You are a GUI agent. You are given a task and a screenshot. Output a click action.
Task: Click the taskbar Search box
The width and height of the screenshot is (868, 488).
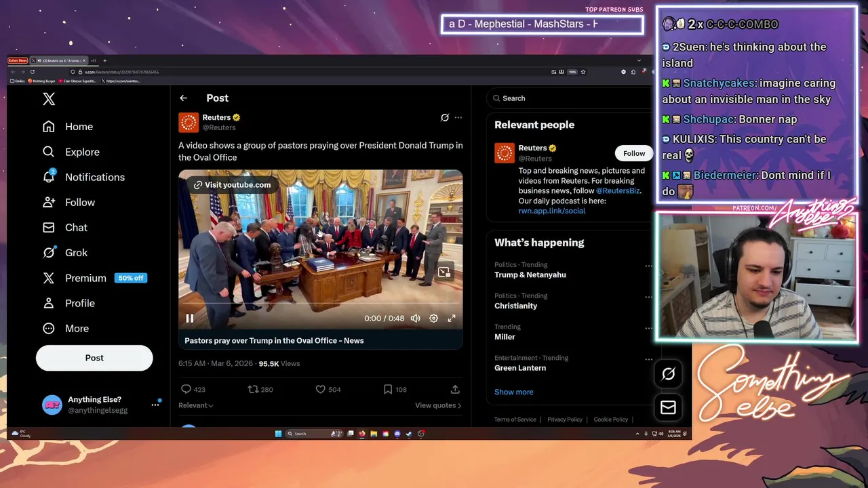(314, 434)
